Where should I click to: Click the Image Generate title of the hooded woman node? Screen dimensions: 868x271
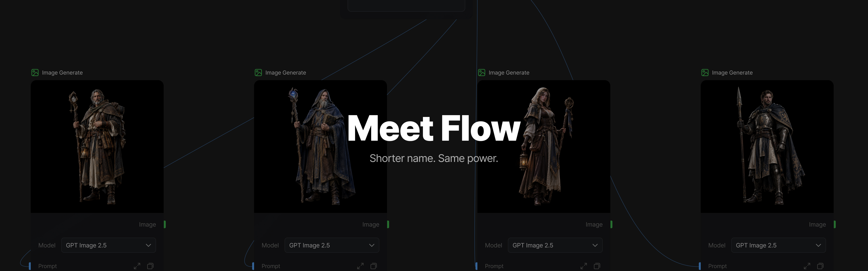pyautogui.click(x=509, y=73)
